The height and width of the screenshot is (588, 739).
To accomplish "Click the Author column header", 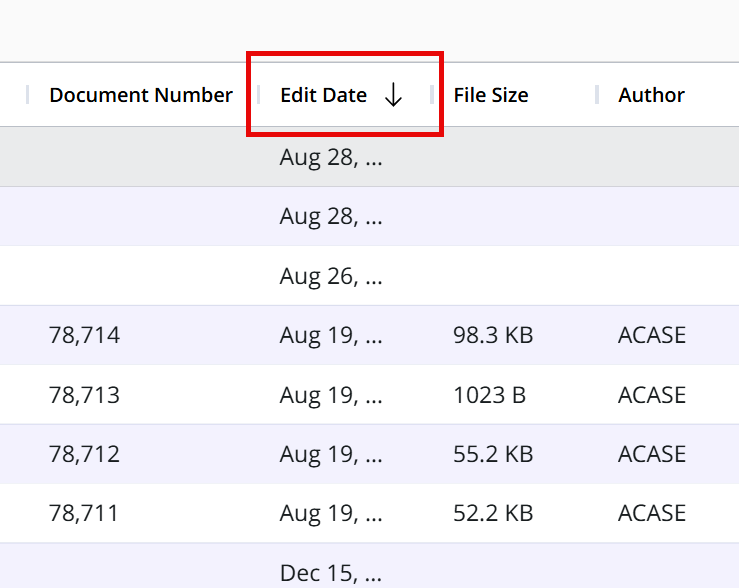I will [x=651, y=95].
